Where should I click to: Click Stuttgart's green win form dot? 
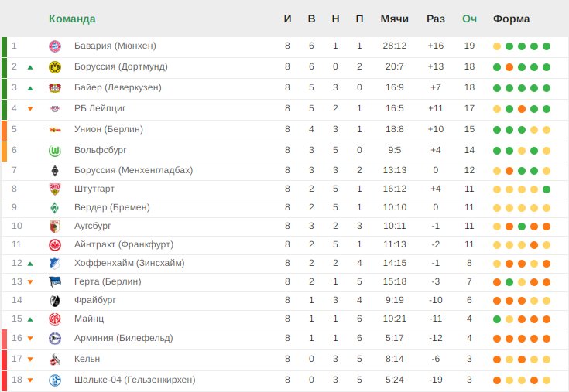pos(547,189)
